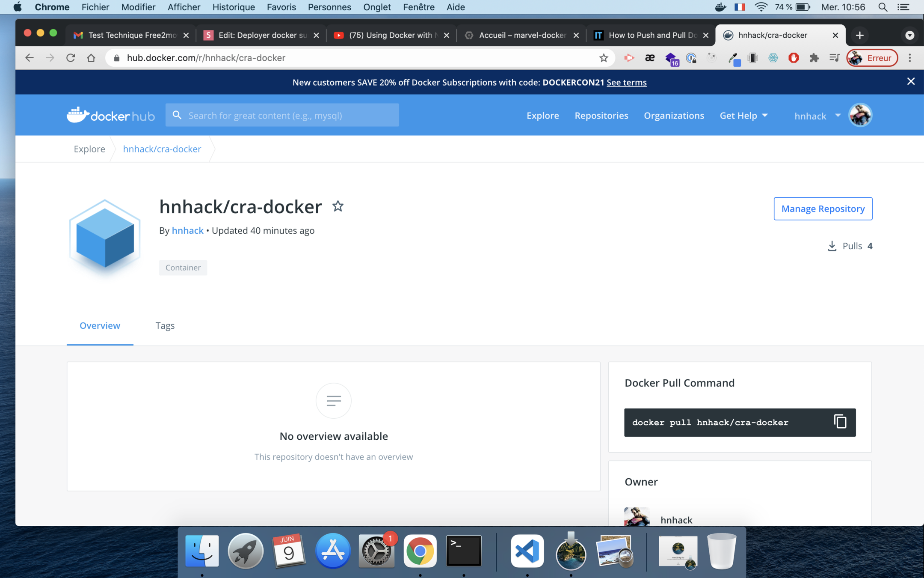Viewport: 924px width, 578px height.
Task: Star the hnhack/cra-docker repository
Action: tap(338, 207)
